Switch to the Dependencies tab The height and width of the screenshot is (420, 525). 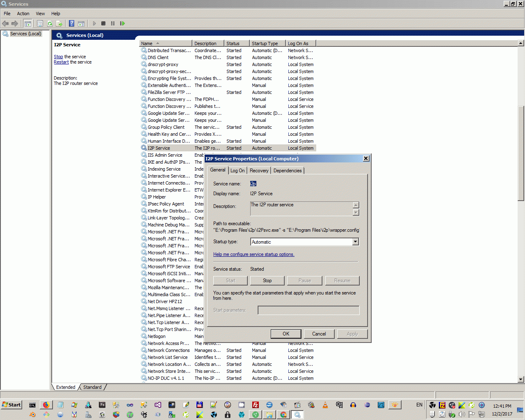(288, 171)
